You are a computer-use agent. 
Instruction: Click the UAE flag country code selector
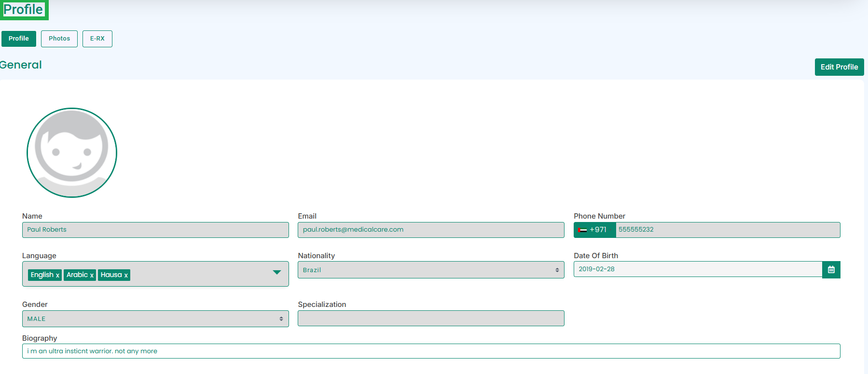(594, 230)
